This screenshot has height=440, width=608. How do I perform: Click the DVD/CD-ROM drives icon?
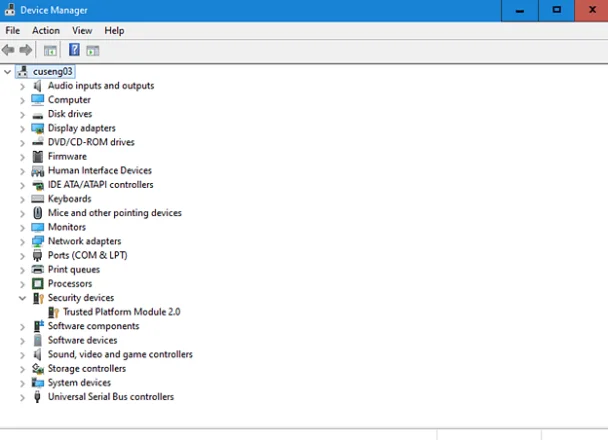pos(38,142)
